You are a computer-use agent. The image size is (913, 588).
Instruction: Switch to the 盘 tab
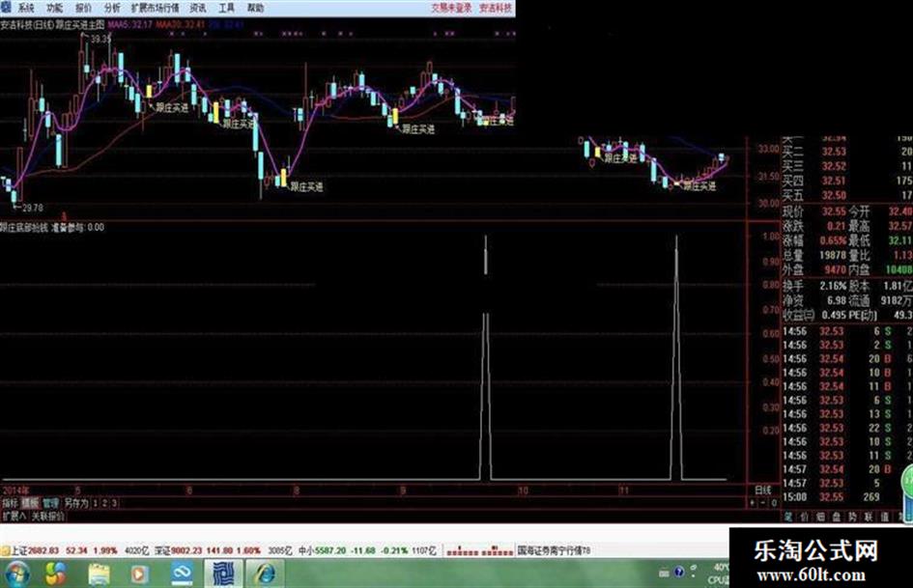(x=836, y=517)
